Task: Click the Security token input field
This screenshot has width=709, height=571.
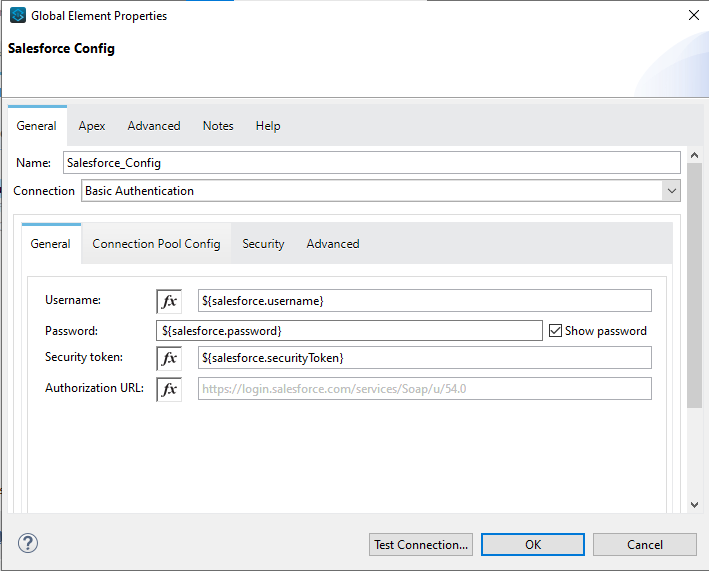Action: pos(425,358)
